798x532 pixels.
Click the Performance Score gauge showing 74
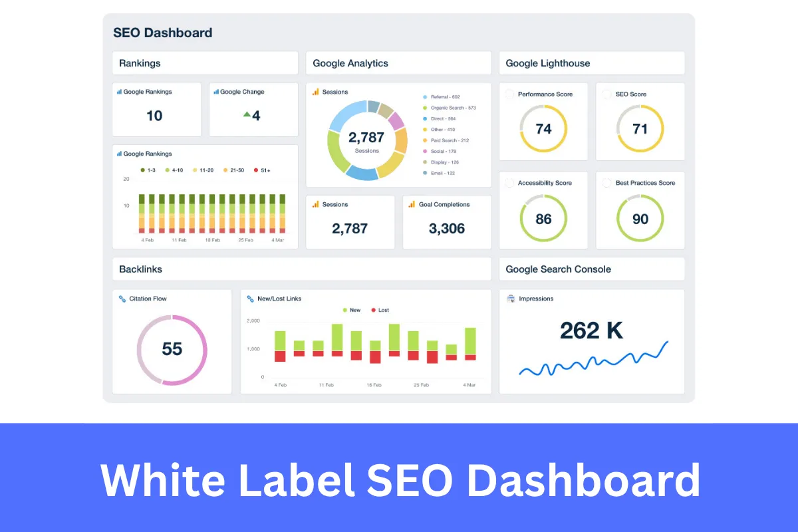[x=543, y=128]
